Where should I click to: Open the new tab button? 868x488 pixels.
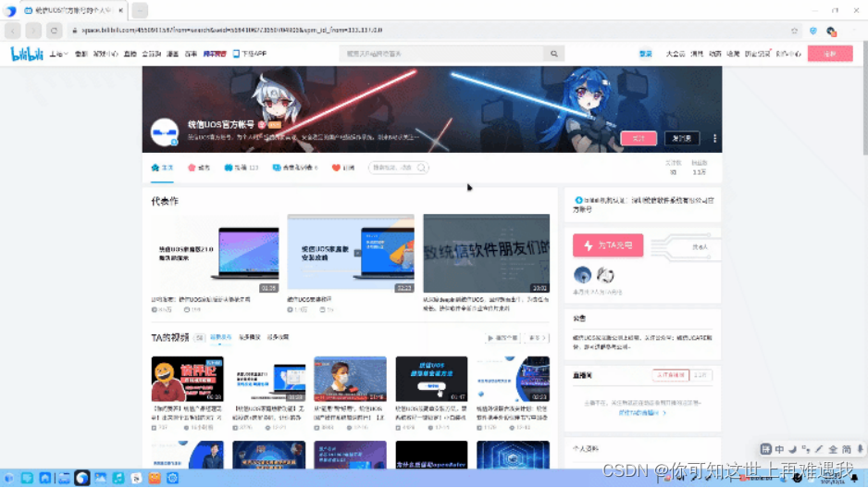click(x=140, y=10)
